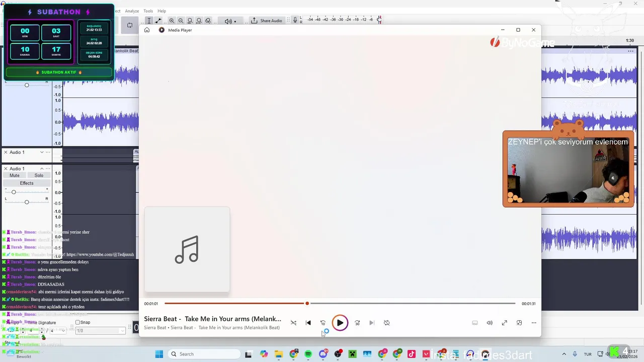The height and width of the screenshot is (362, 644).
Task: Open the Audacity Help menu
Action: pos(162,11)
